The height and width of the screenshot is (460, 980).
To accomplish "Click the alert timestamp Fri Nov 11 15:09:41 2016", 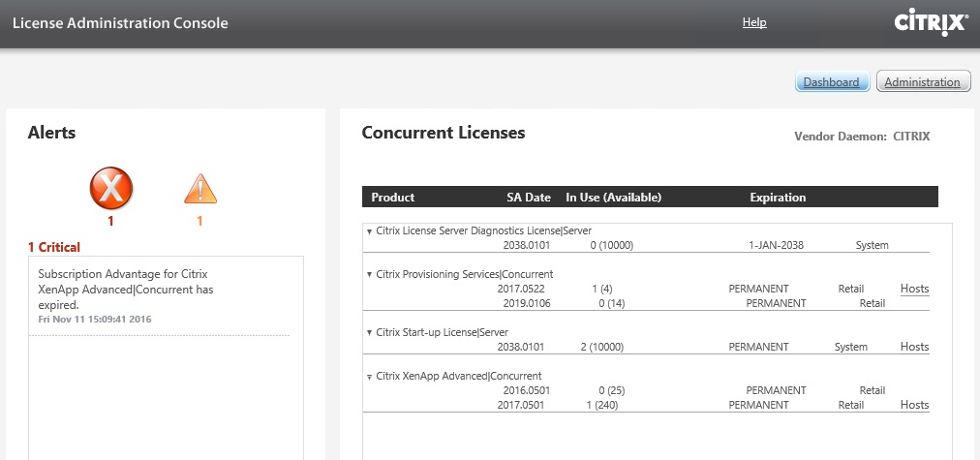I will (x=94, y=319).
